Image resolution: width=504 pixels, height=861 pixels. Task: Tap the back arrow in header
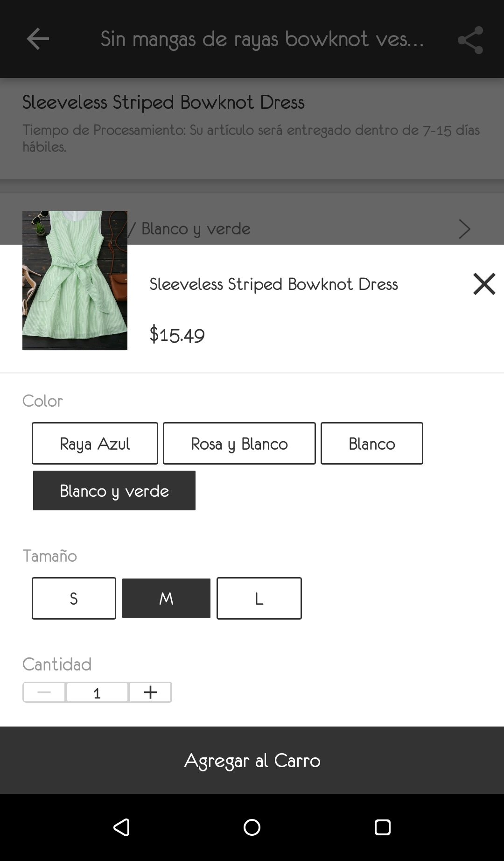coord(38,39)
